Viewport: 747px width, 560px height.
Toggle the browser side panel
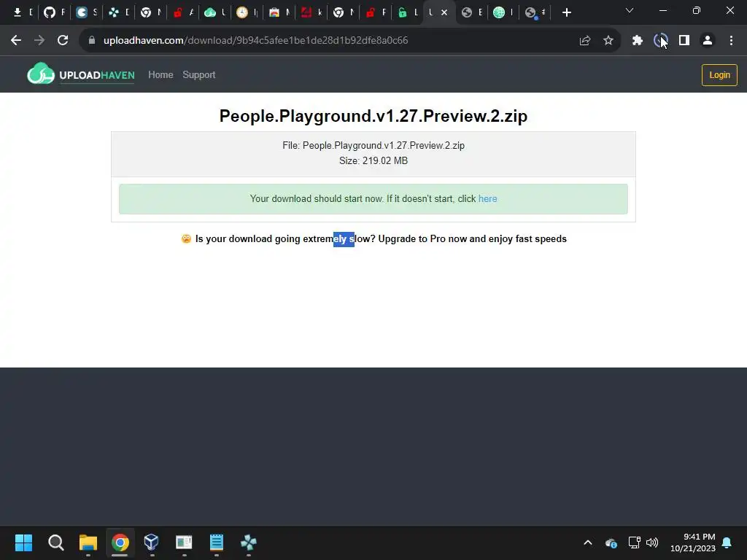pos(684,41)
